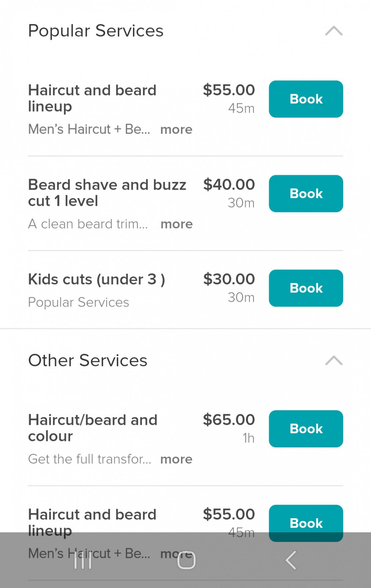This screenshot has width=371, height=588.
Task: Select Beard shave and buzz cut title
Action: [x=107, y=193]
